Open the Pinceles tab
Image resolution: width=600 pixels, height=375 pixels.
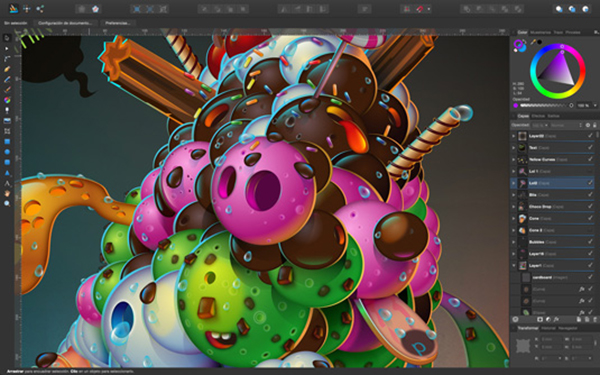point(573,33)
